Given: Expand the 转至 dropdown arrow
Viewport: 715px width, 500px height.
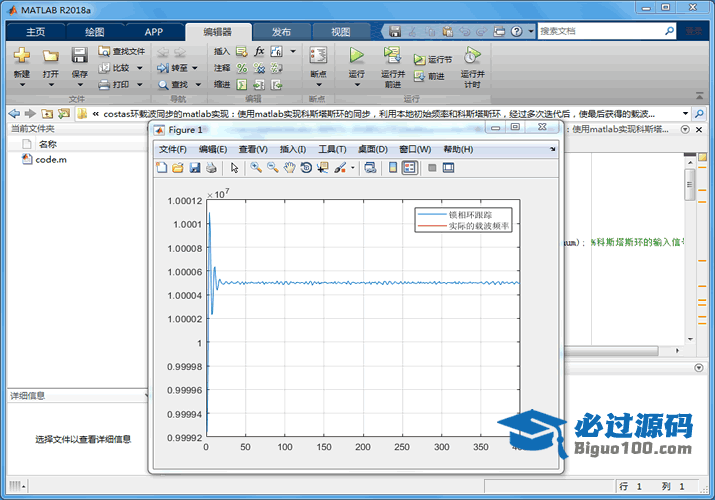Looking at the screenshot, I should tap(195, 68).
